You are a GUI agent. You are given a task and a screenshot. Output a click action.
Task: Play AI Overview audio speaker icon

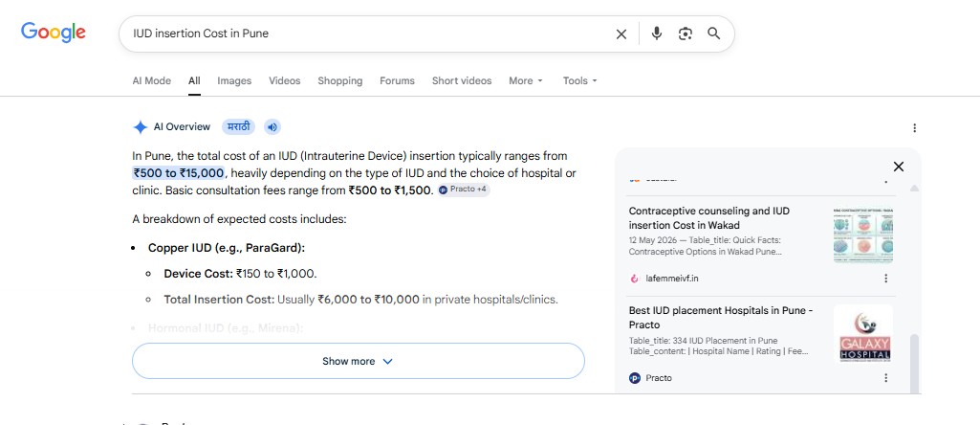272,127
